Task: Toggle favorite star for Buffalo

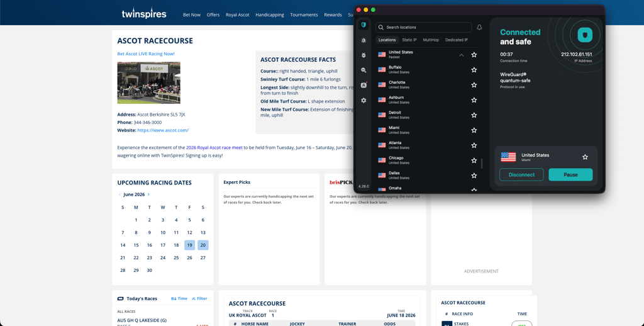Action: pos(474,70)
